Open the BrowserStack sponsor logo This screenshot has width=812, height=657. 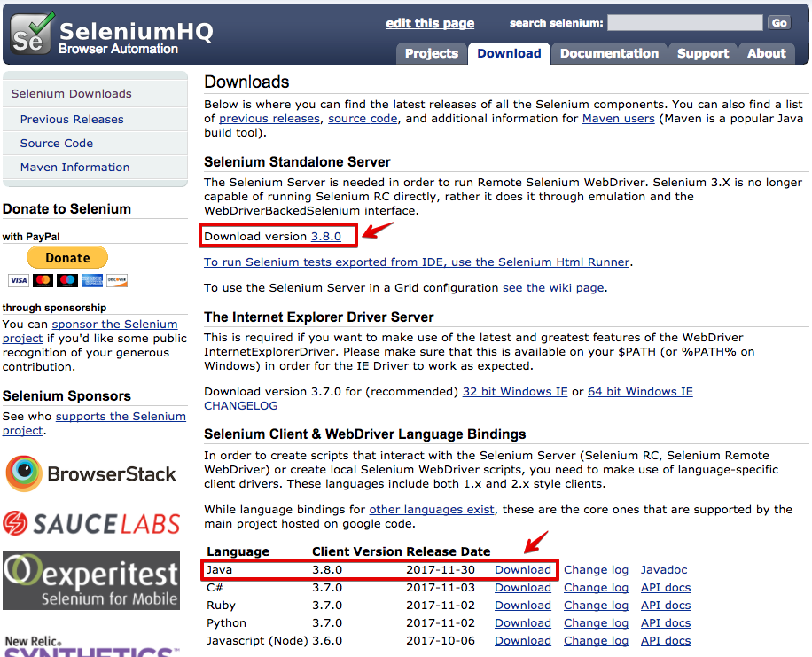click(91, 473)
